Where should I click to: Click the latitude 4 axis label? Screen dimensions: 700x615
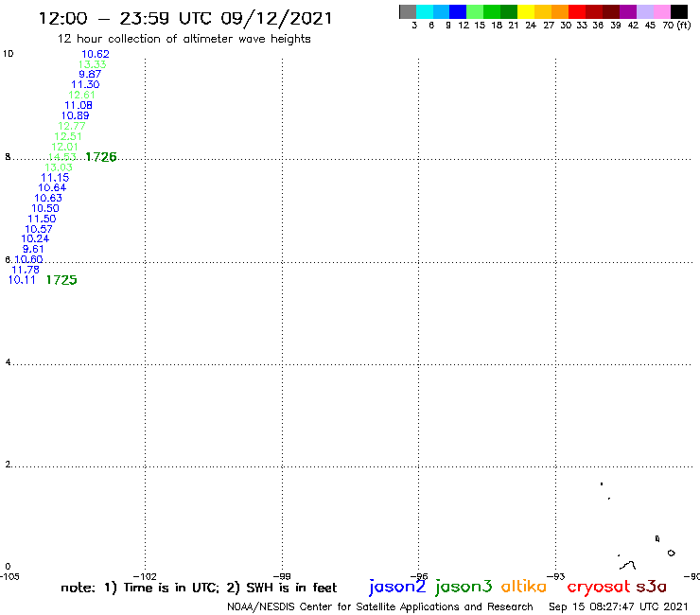pos(8,362)
